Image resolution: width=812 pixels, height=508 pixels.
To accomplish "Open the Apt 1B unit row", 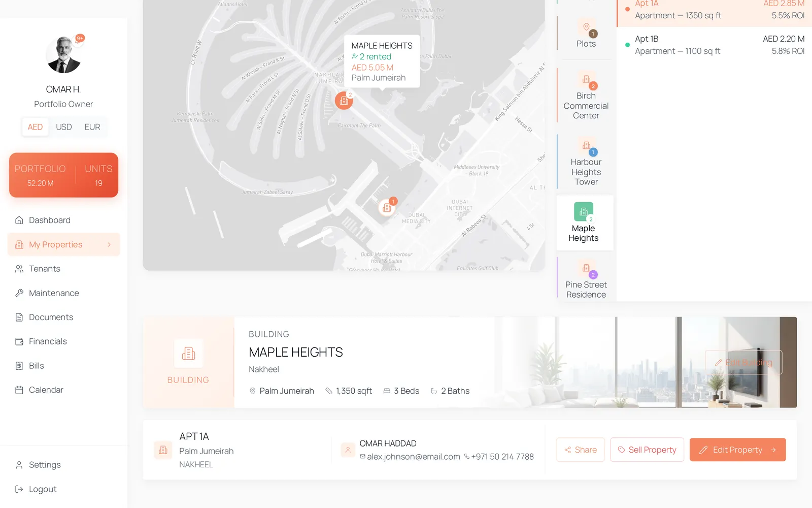I will click(715, 45).
